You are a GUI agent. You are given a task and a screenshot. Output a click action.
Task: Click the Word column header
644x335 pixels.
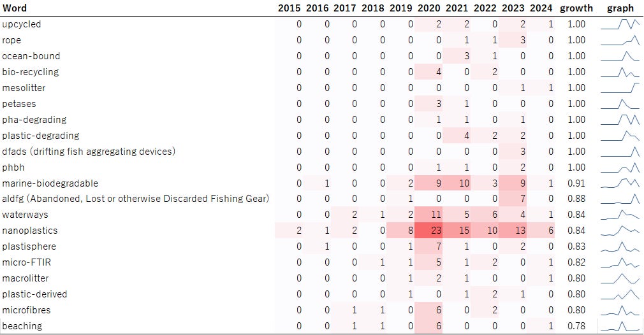coord(15,8)
